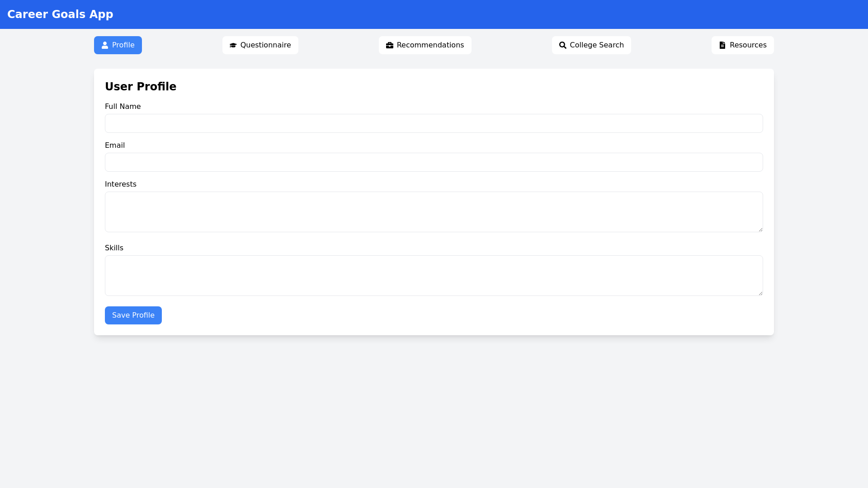Viewport: 868px width, 488px height.
Task: Click the blue header bar at the top
Action: click(x=434, y=14)
